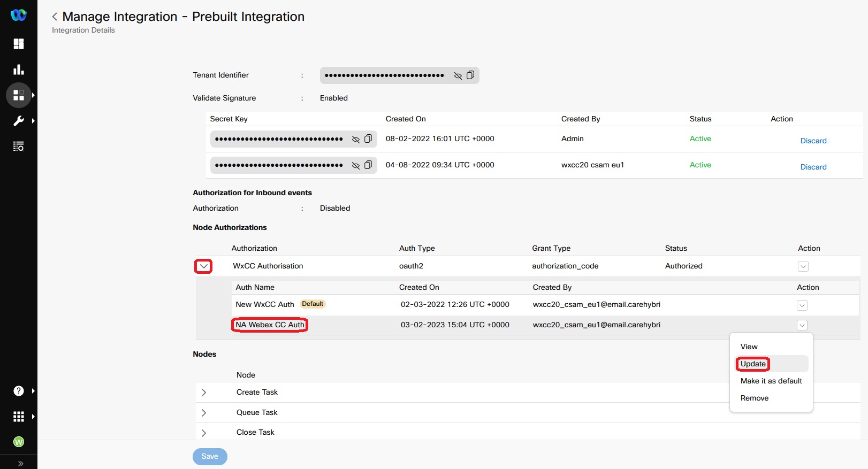Copy the secret key created by wxcc20 csam eu1
Screen dimensions: 868x469
click(x=368, y=165)
